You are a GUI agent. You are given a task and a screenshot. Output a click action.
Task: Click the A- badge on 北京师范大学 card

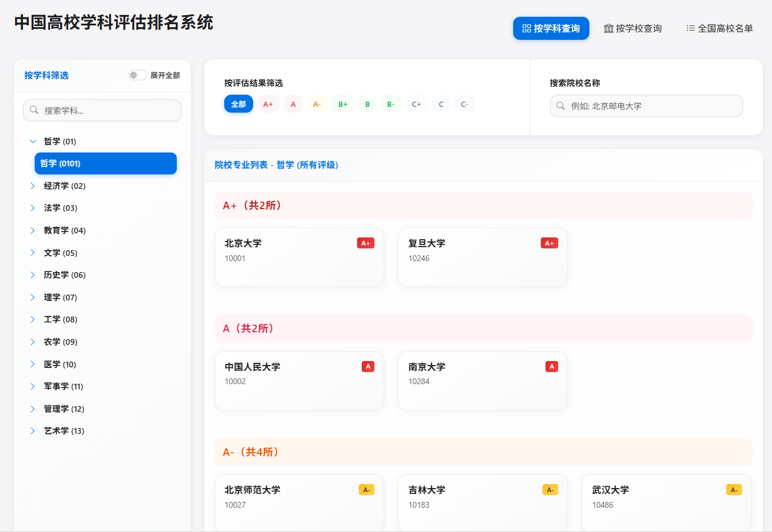point(366,490)
